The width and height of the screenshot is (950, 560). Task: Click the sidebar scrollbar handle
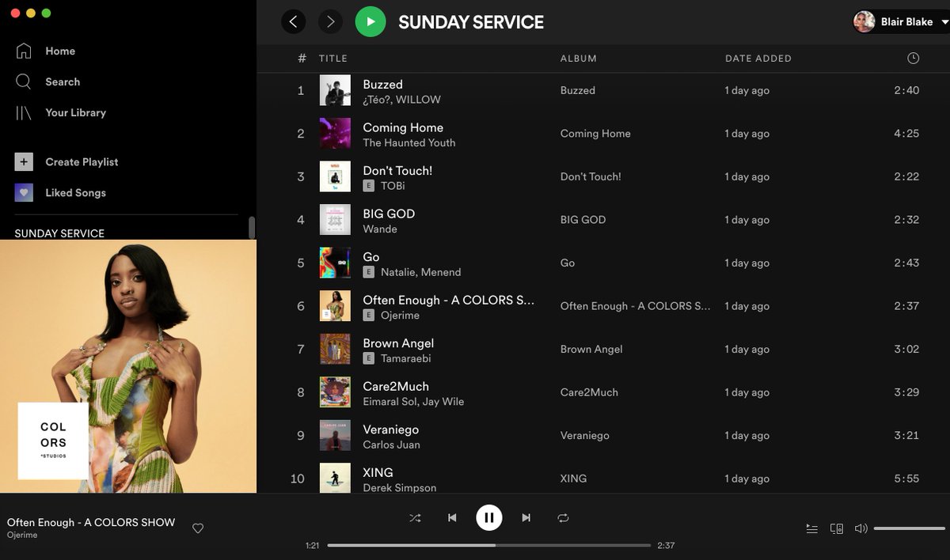point(252,228)
